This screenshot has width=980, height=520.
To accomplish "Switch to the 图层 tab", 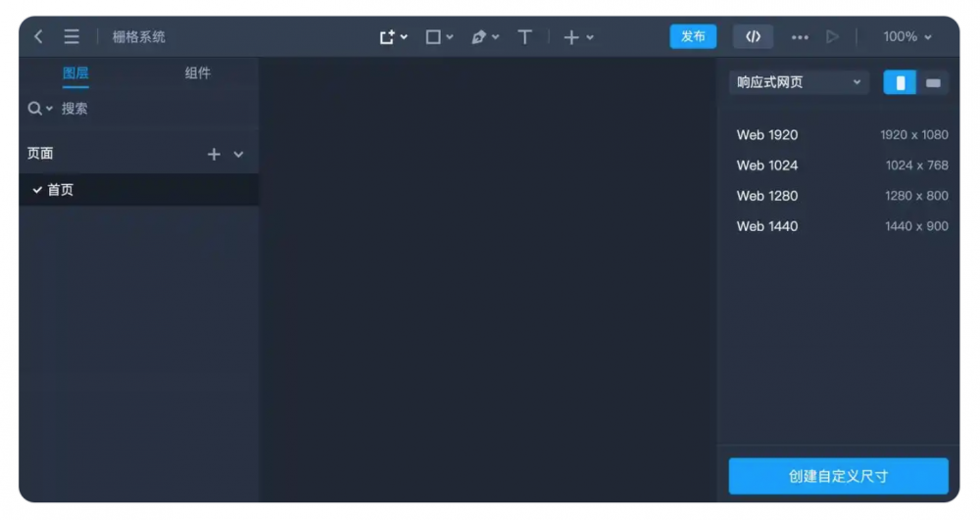I will click(75, 73).
